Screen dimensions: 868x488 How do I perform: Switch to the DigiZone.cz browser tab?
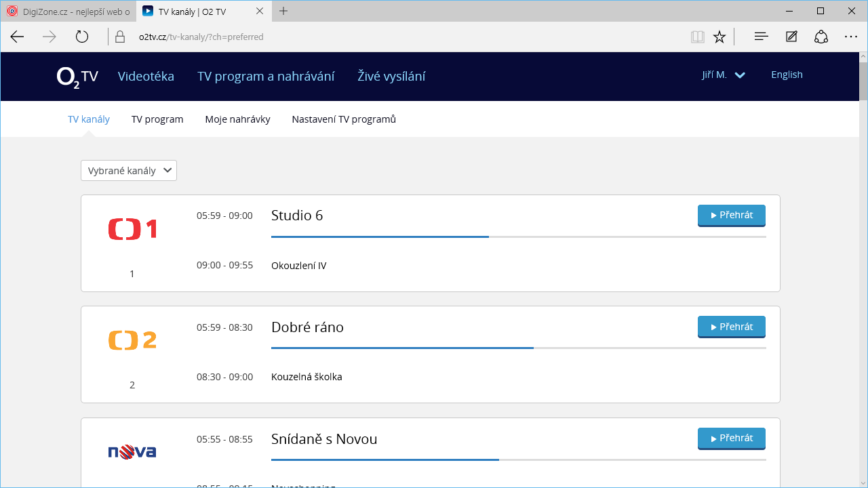(x=68, y=12)
